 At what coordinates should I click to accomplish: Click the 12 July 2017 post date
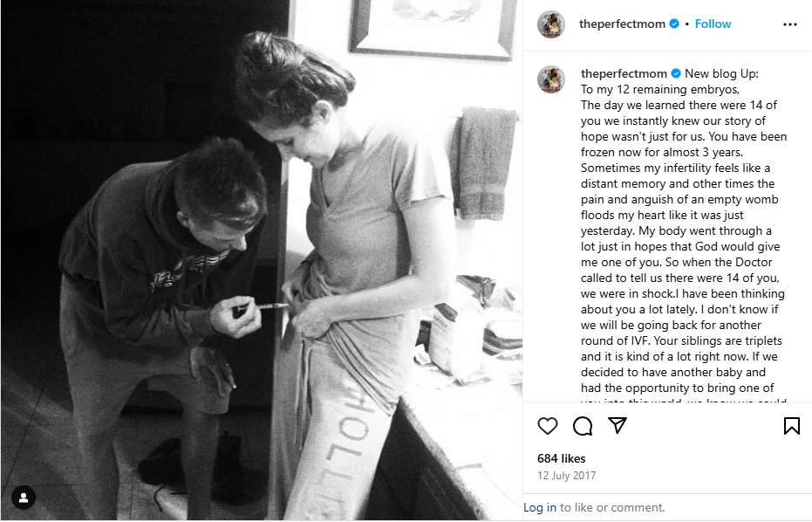pos(566,476)
